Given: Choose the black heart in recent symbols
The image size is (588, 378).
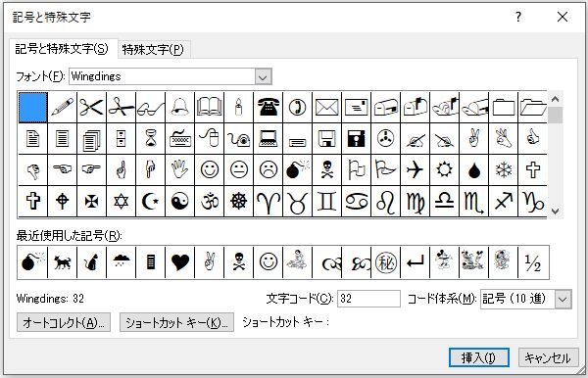Looking at the screenshot, I should pos(180,261).
